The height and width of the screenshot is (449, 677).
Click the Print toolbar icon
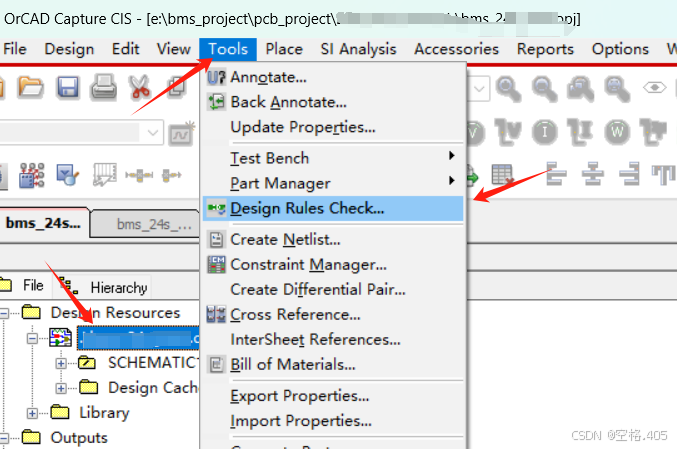[104, 87]
